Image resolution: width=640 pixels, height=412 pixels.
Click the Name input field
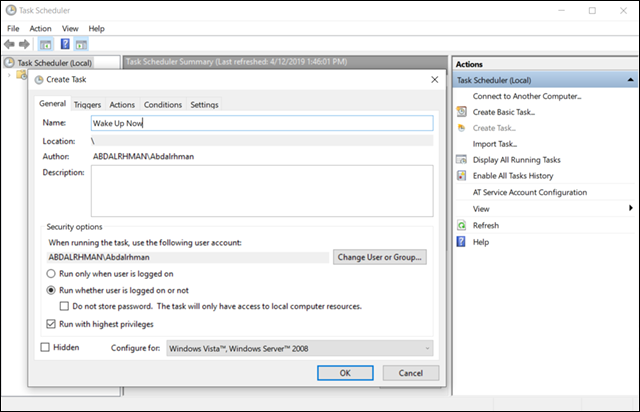[x=262, y=123]
